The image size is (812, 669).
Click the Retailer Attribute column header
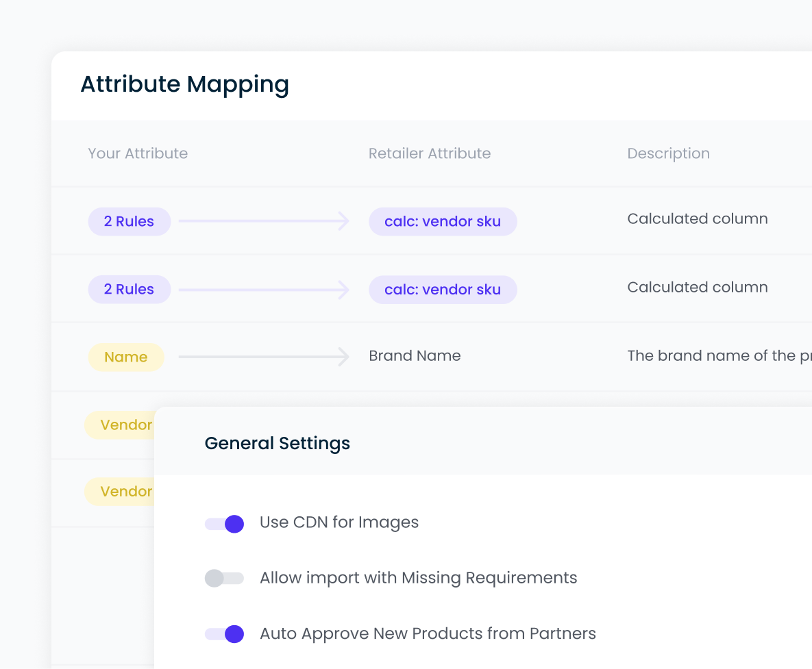(430, 153)
